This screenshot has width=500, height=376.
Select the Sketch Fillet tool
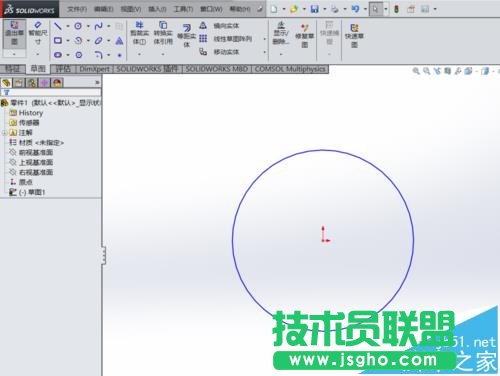tap(98, 55)
